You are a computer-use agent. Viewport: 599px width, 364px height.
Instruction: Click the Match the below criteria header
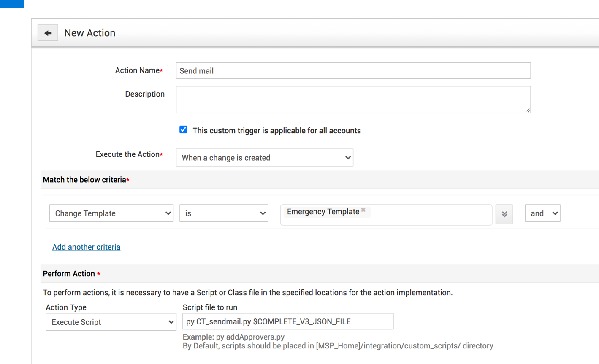pos(84,180)
